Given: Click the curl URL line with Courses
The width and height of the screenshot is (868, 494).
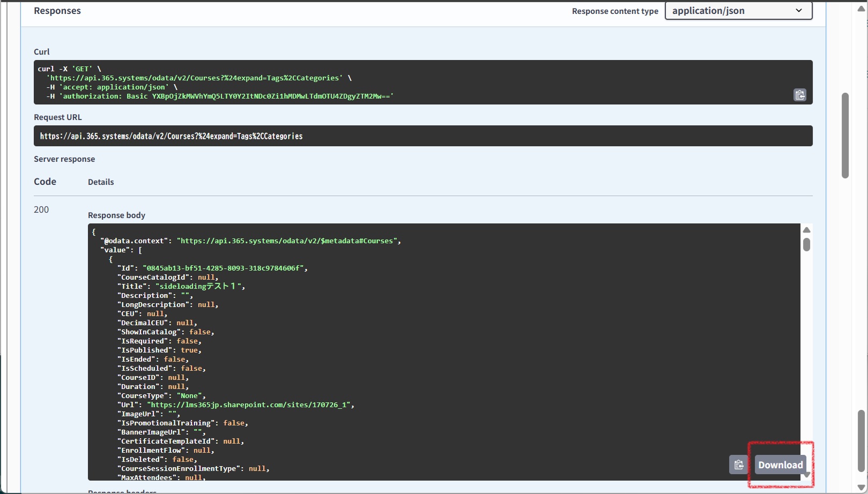Looking at the screenshot, I should [198, 78].
